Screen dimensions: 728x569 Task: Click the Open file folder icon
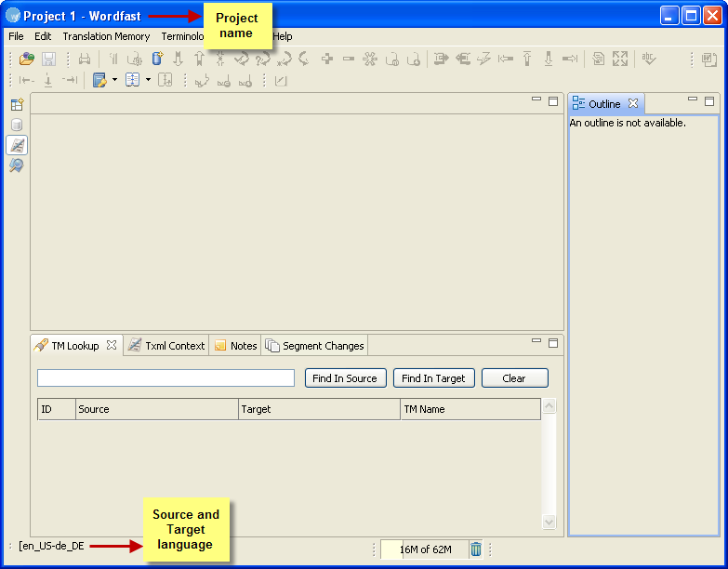pyautogui.click(x=27, y=59)
